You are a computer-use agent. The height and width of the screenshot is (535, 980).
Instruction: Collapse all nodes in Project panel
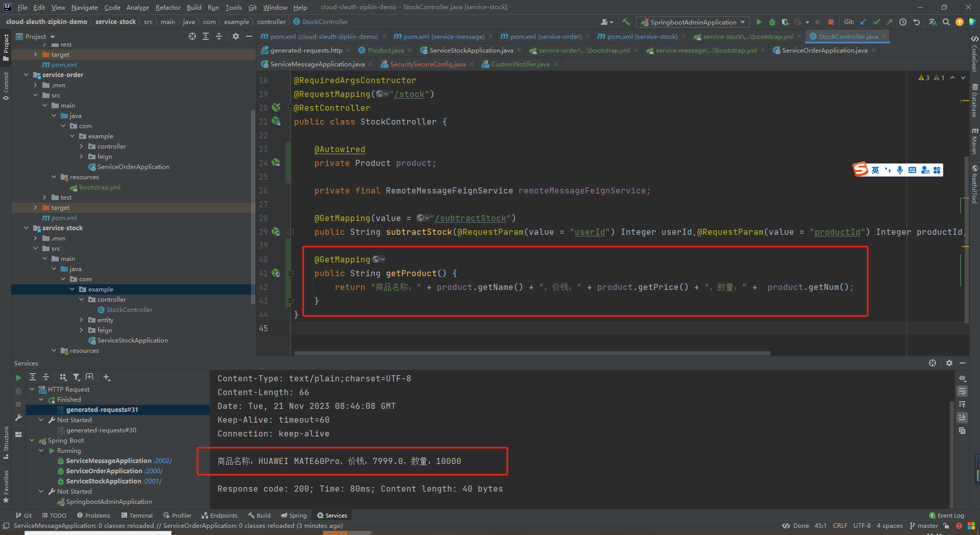click(219, 36)
